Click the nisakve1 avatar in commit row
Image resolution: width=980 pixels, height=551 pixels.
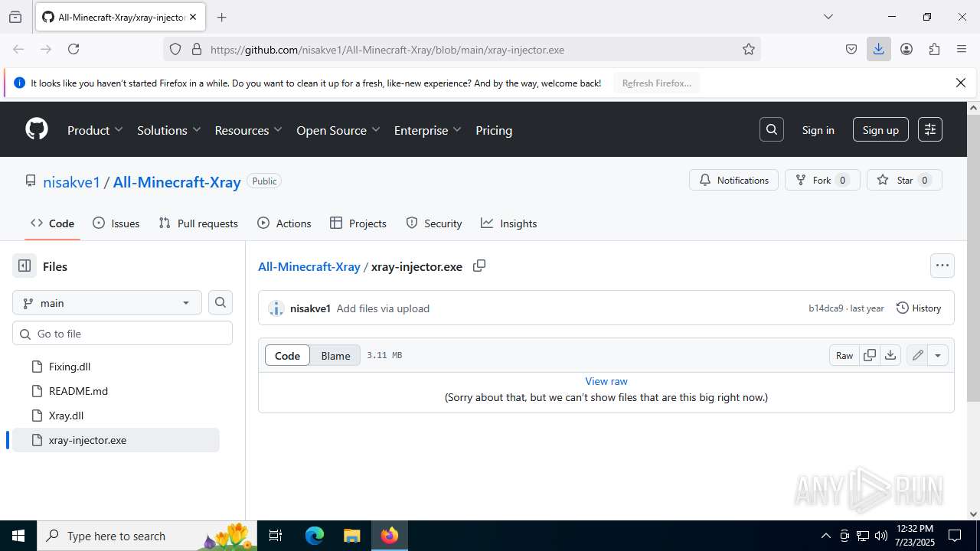tap(276, 308)
